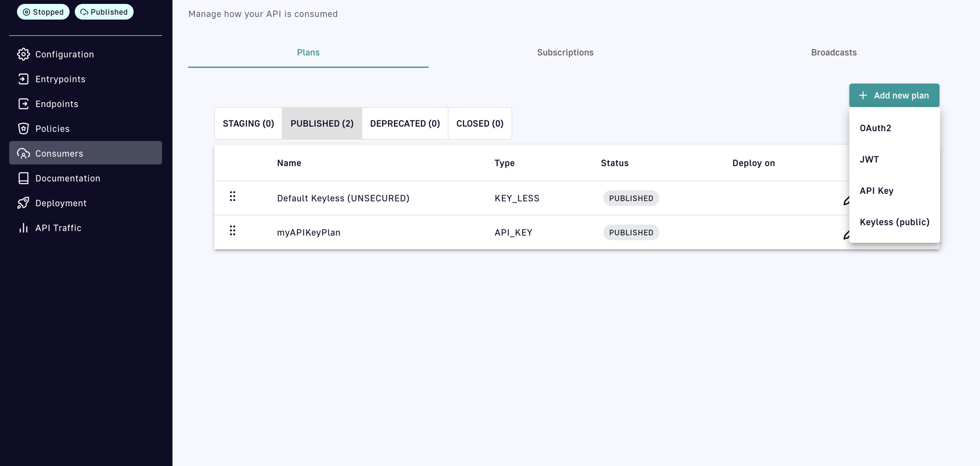Screen dimensions: 980x466
Task: Go to Entrypoints section
Action: tap(85, 79)
